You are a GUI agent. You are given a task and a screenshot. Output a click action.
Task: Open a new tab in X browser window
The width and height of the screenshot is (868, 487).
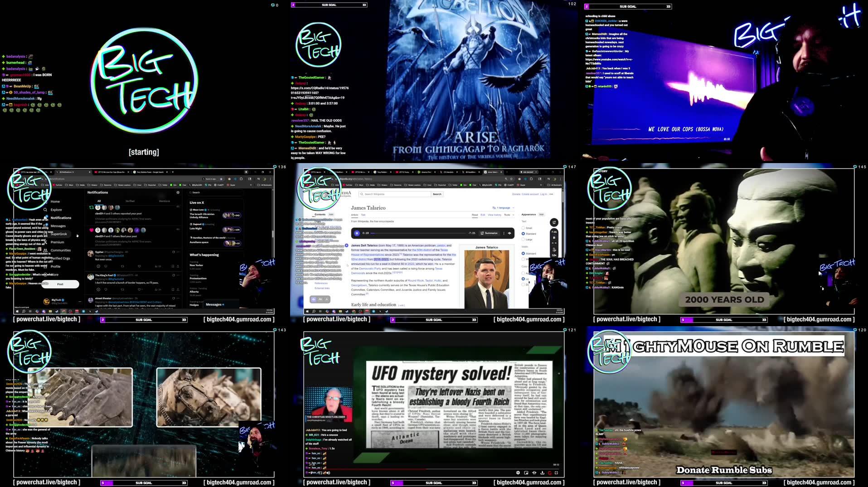pos(173,172)
